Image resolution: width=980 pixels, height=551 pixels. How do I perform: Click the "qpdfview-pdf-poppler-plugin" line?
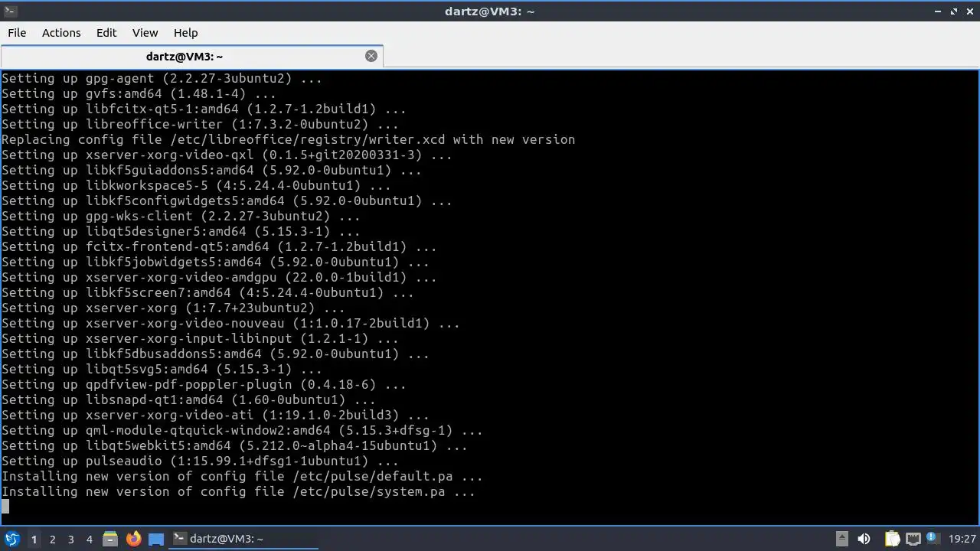pos(204,384)
